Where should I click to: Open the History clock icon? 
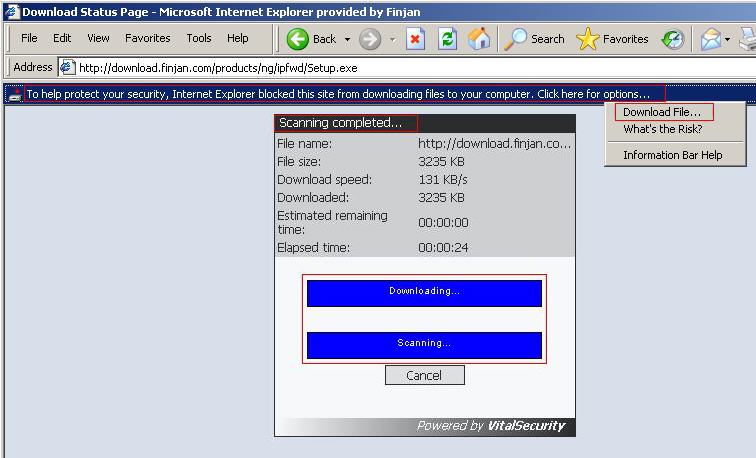pos(673,39)
